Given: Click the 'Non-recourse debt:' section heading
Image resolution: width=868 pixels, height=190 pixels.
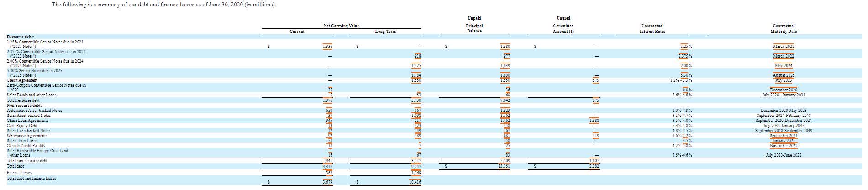Looking at the screenshot, I should click(24, 105).
